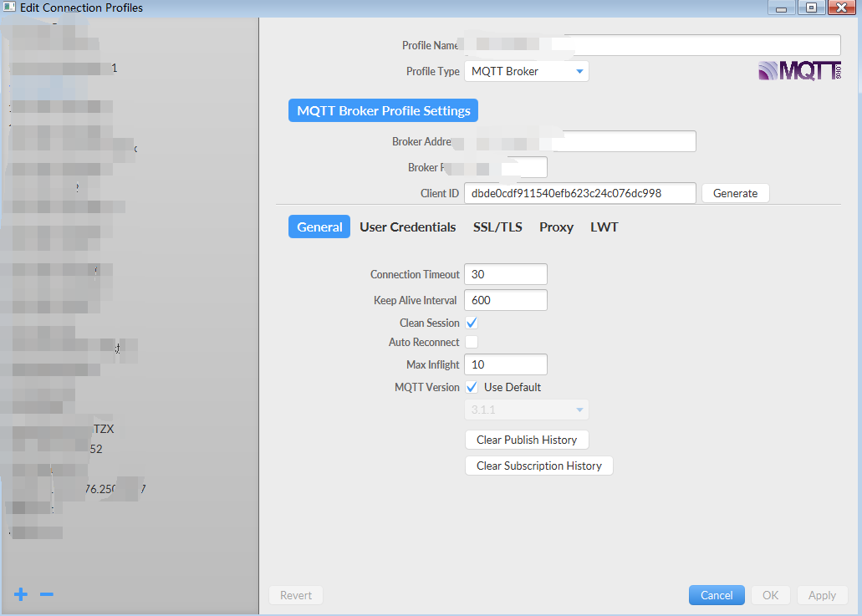Image resolution: width=862 pixels, height=616 pixels.
Task: Clear the subscription history
Action: click(538, 465)
